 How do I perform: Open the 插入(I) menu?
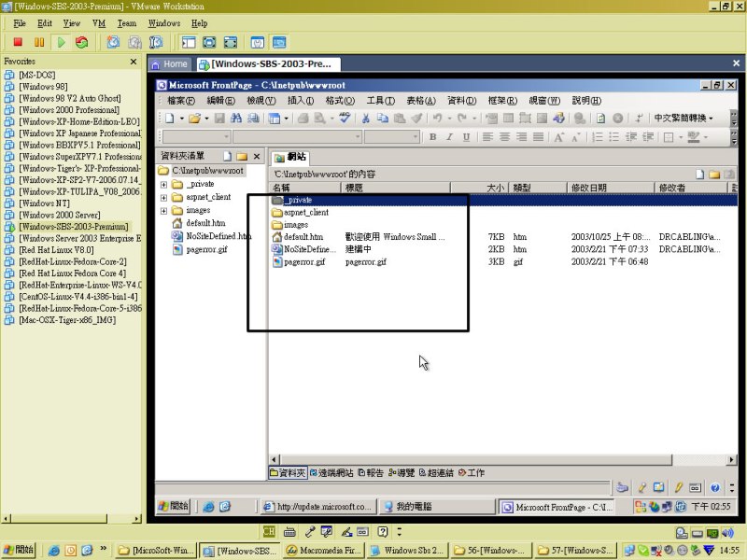pos(300,101)
